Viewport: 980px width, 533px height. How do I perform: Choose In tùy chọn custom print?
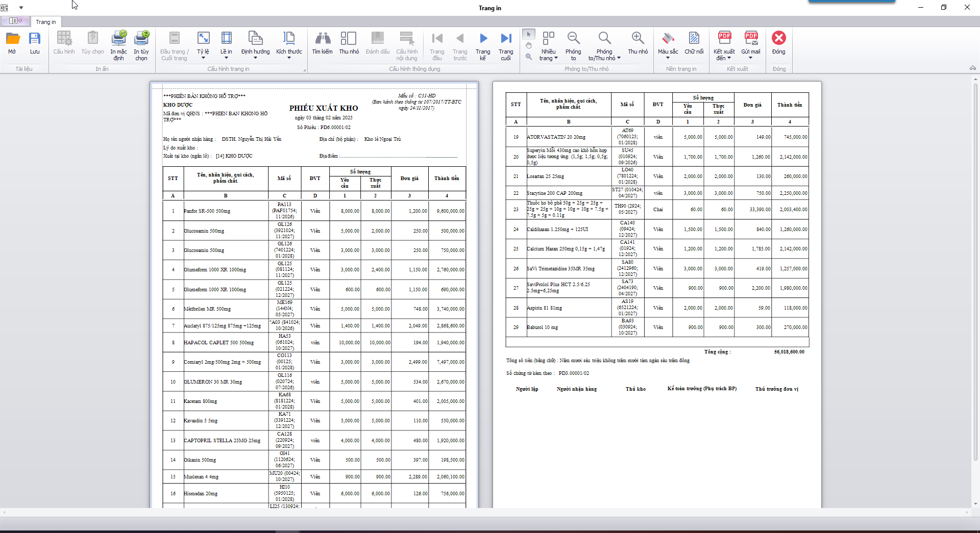click(x=141, y=45)
